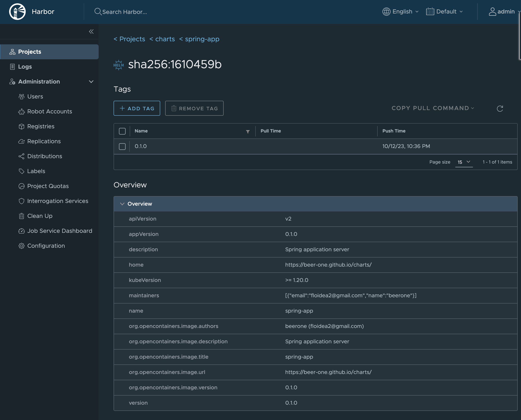Open Logs in the sidebar
The width and height of the screenshot is (521, 420).
(x=49, y=67)
